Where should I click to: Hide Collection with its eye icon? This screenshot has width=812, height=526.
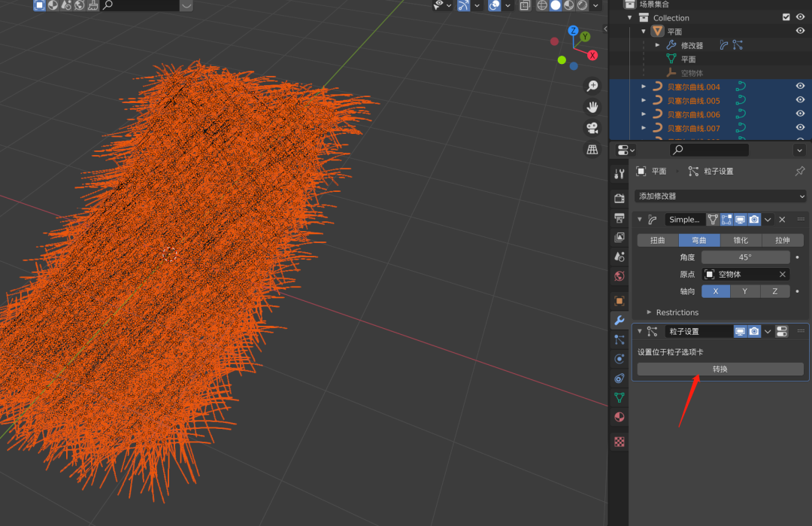click(800, 17)
